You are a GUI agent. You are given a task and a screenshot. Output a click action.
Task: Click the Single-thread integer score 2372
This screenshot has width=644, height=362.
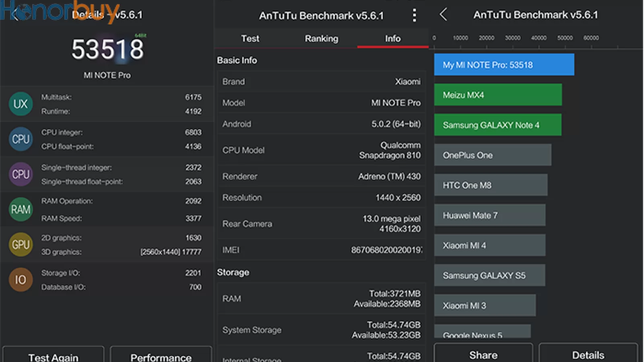193,167
